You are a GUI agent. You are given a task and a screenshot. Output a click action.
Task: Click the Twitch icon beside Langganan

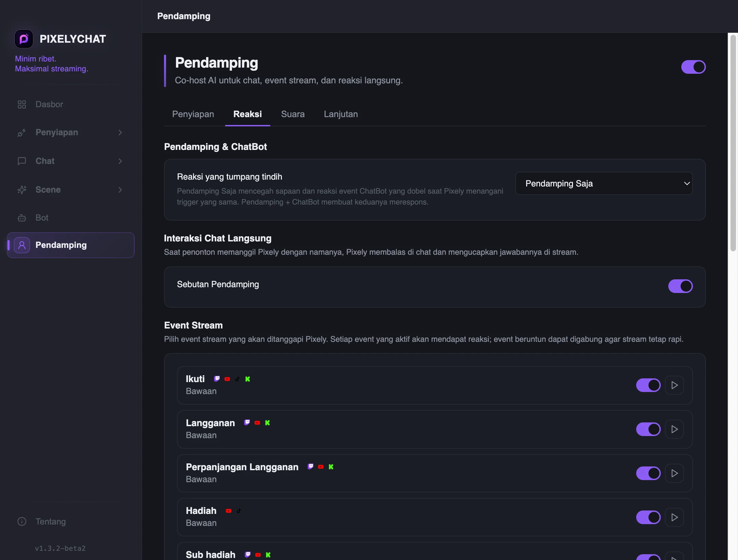coord(247,423)
